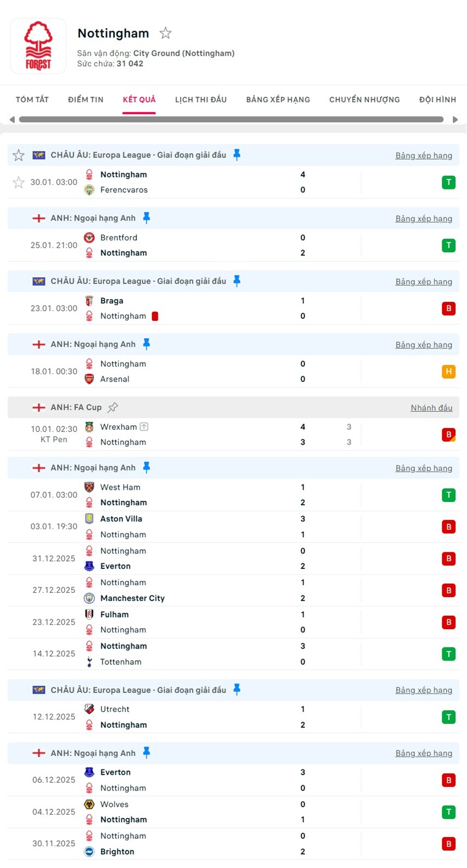Click the green T result badge for Brentford match
467x868 pixels.
pos(448,245)
